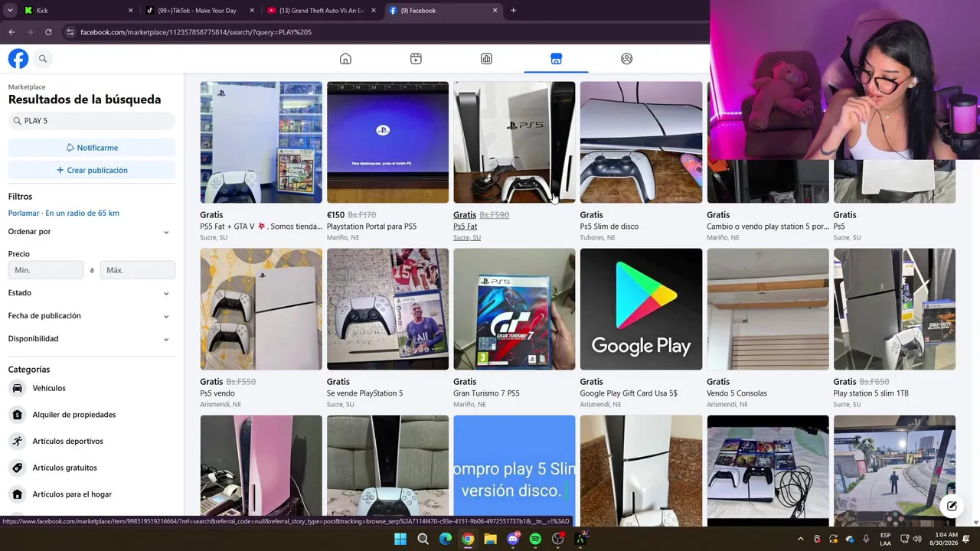Image resolution: width=980 pixels, height=551 pixels.
Task: Open the Playstation Portal para PS5 listing image
Action: (x=387, y=142)
